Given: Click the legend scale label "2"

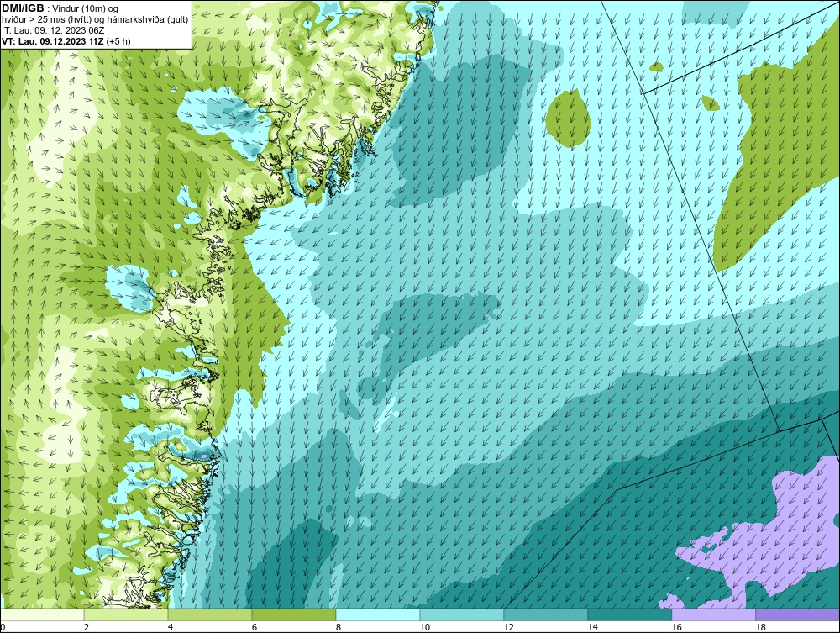Looking at the screenshot, I should pos(87,627).
